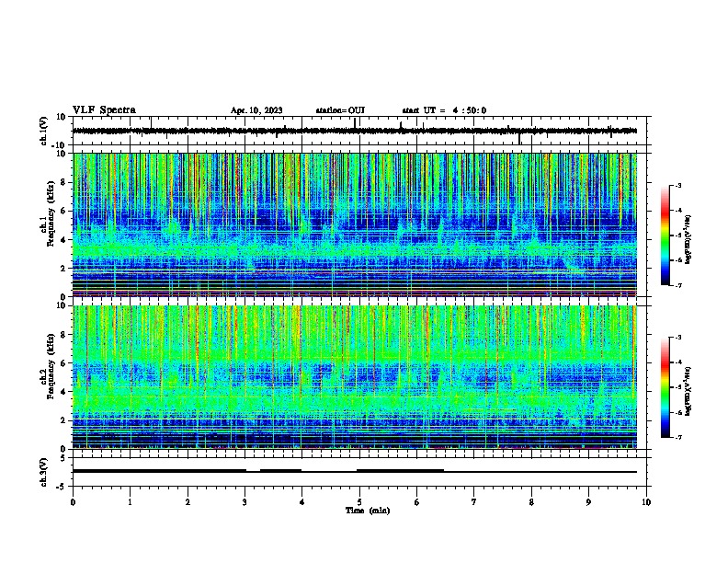Click the "-3" tick on ch.2 colorbar
Image resolution: width=728 pixels, height=563 pixels.
677,338
